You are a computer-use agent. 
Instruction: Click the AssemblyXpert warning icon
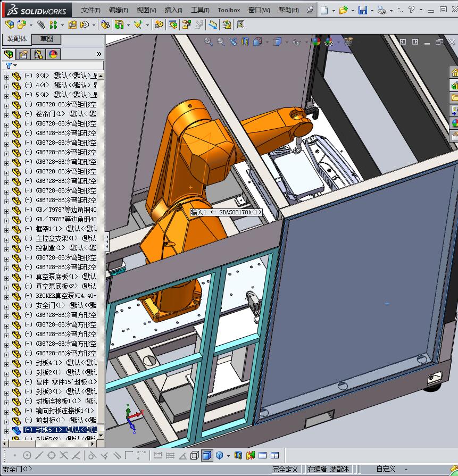click(227, 24)
